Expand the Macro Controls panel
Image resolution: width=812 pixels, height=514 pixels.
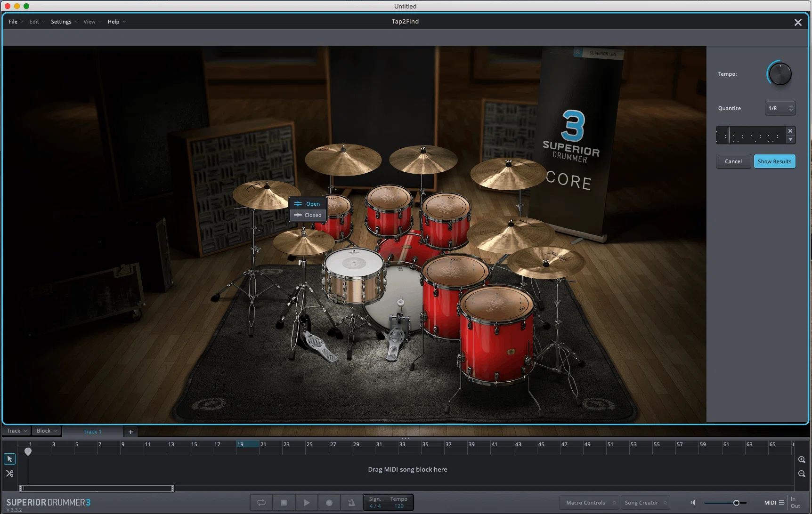(x=590, y=503)
